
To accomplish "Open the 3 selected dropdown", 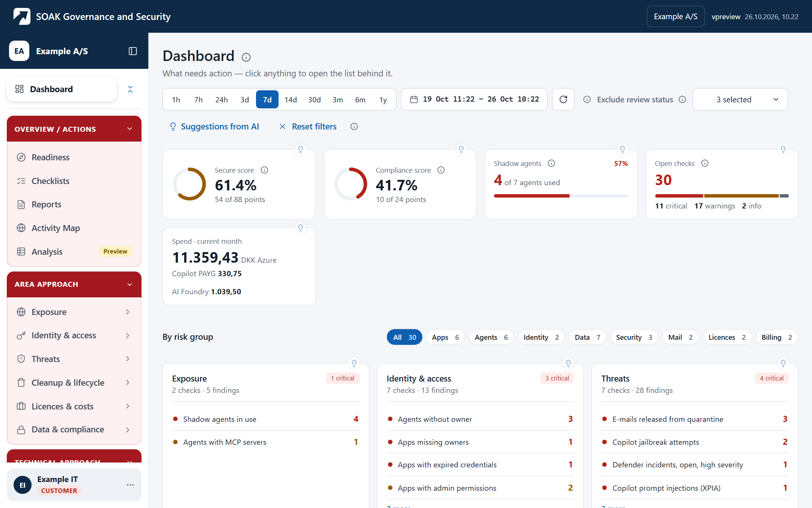I will (x=740, y=99).
